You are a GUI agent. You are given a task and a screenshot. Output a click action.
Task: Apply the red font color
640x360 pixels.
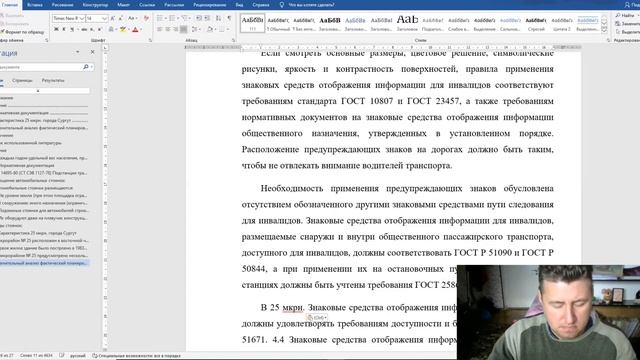(136, 29)
